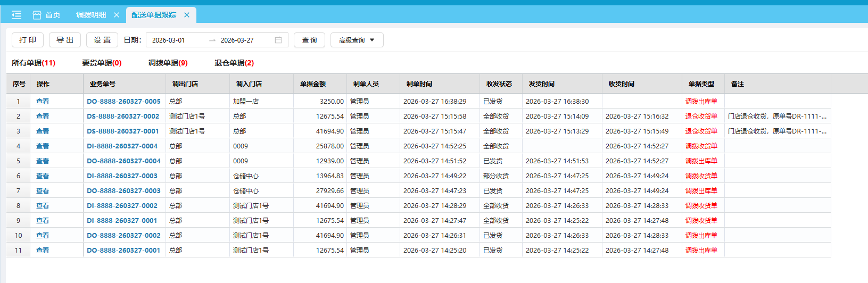Close the 调拨明细 tab
This screenshot has width=868, height=283.
coord(117,15)
